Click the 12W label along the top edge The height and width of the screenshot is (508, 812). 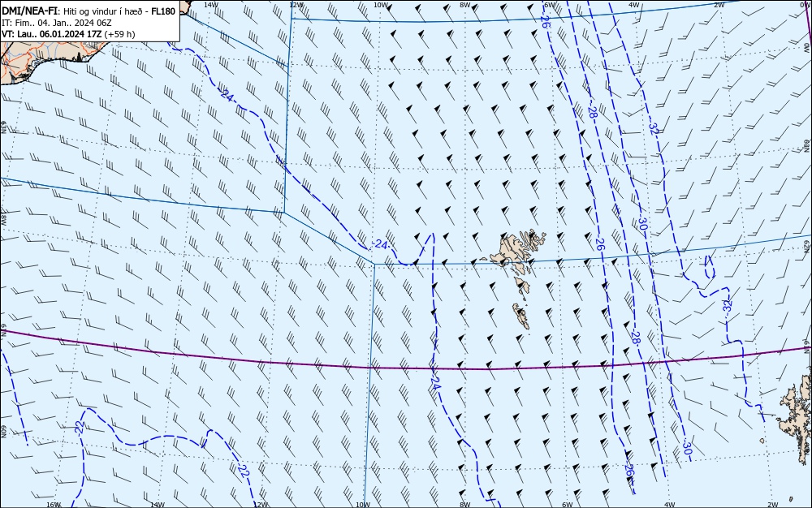tap(296, 4)
